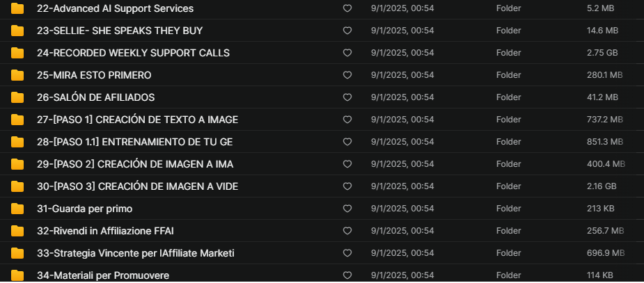This screenshot has width=644, height=283.
Task: Click folder icon of 33-Strategia Vincente row
Action: click(x=17, y=253)
